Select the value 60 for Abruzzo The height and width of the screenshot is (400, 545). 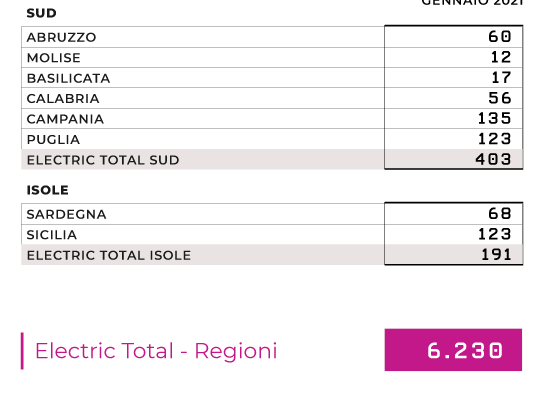click(x=499, y=36)
